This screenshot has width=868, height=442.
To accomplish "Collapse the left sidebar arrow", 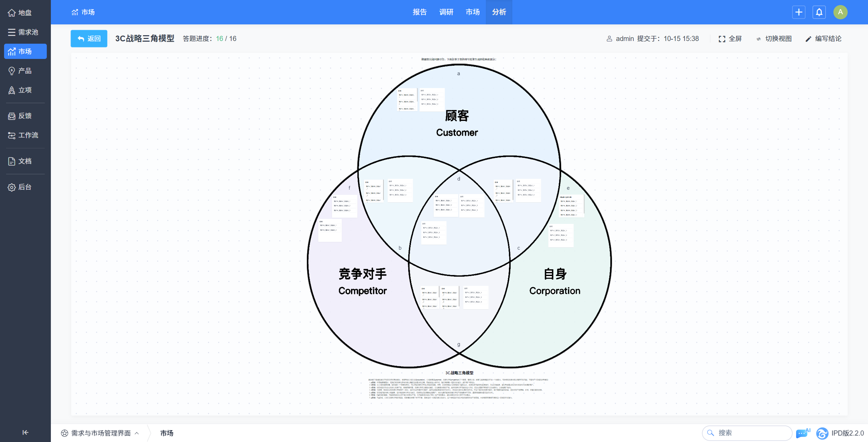I will point(25,432).
